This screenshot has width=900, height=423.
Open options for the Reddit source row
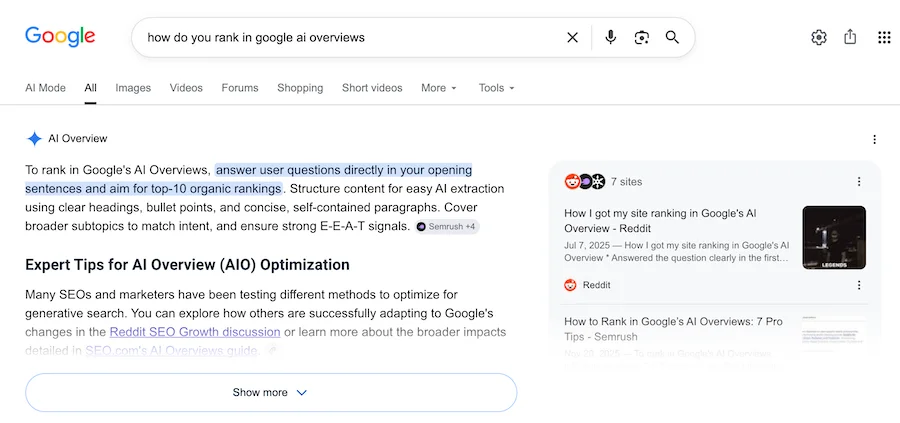859,285
